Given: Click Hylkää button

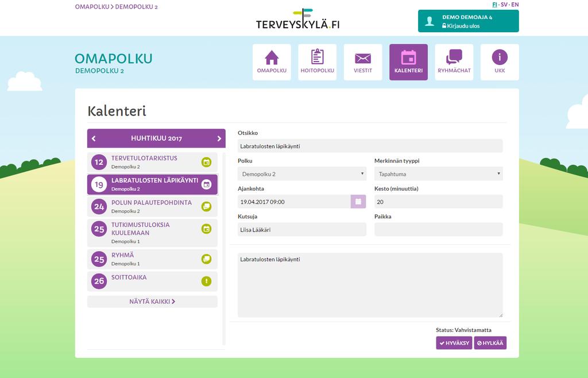Looking at the screenshot, I should click(x=490, y=343).
